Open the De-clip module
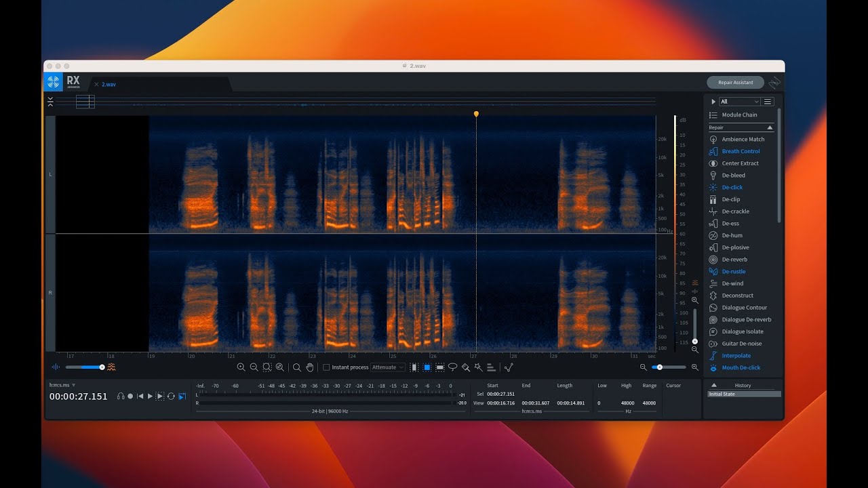This screenshot has height=488, width=868. tap(731, 199)
